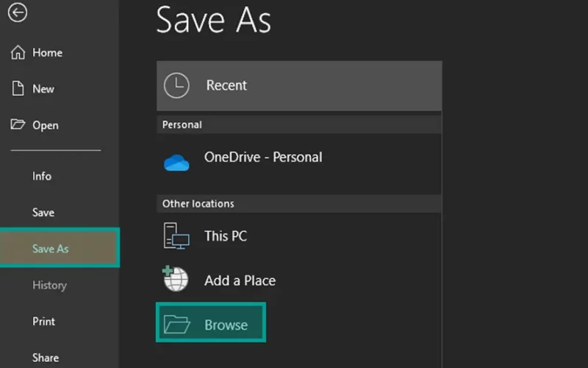The height and width of the screenshot is (368, 588).
Task: Click the This PC computer icon
Action: pyautogui.click(x=176, y=236)
